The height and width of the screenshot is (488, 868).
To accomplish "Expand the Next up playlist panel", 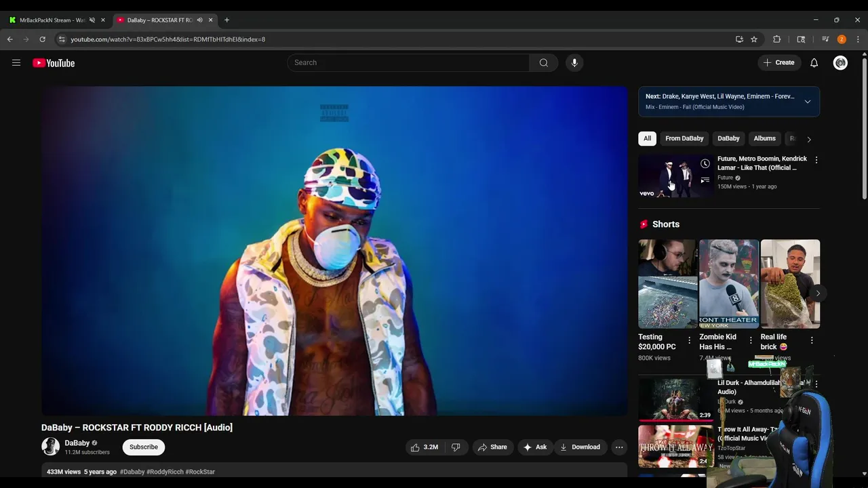I will (x=807, y=102).
